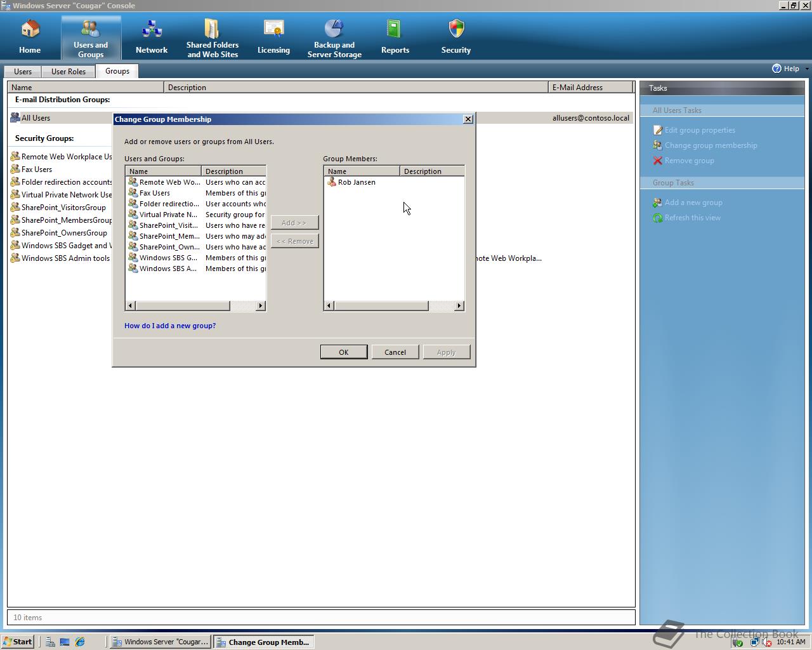Viewport: 812px width, 650px height.
Task: Open the Network section icon
Action: 152,29
